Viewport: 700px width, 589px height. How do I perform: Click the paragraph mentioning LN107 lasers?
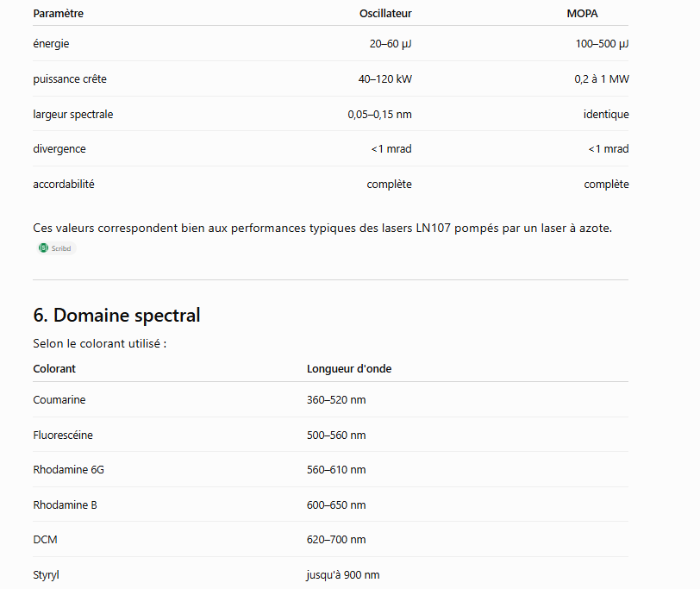point(322,229)
